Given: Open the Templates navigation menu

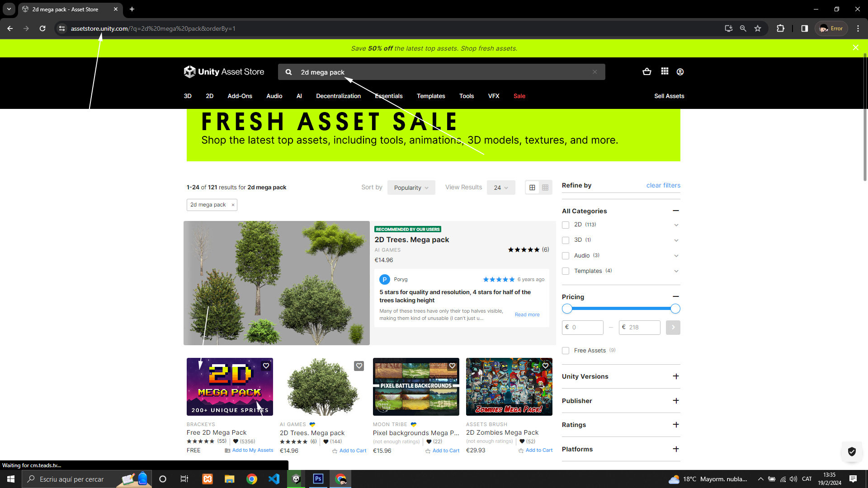Looking at the screenshot, I should [x=431, y=96].
